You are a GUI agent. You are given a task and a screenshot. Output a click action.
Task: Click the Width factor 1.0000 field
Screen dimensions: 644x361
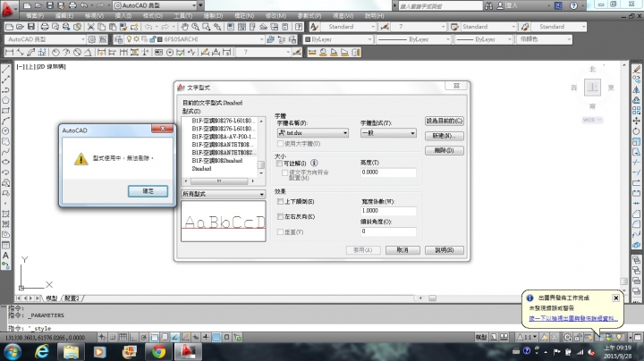388,211
